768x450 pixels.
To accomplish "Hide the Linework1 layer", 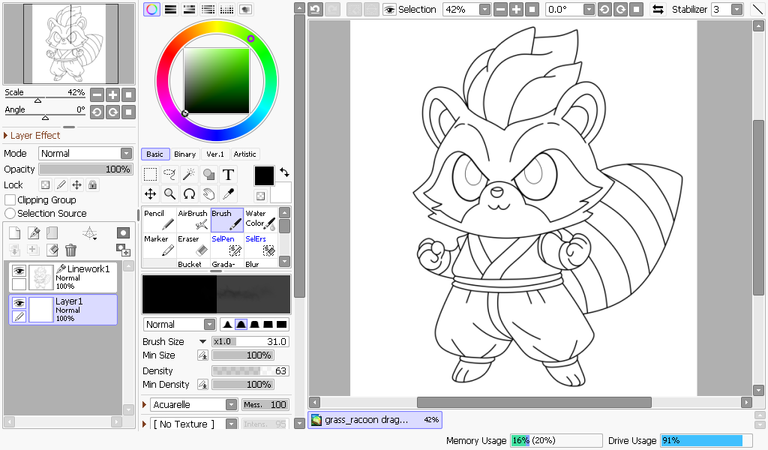I will pyautogui.click(x=19, y=271).
